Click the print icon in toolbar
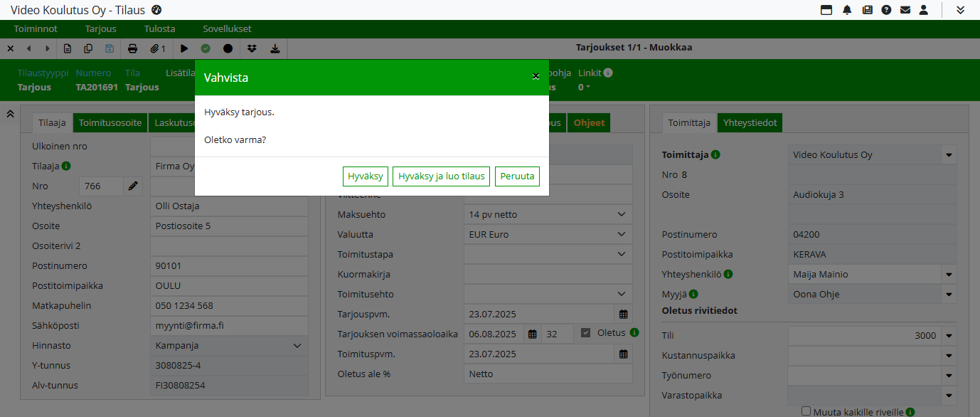980x417 pixels. click(132, 48)
